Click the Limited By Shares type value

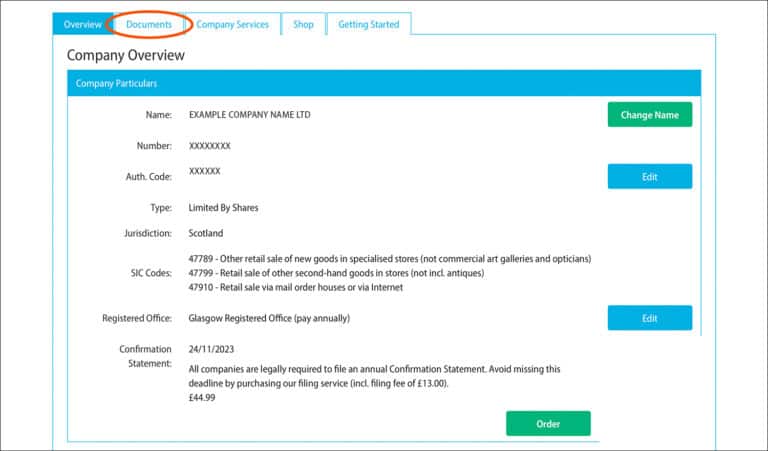click(223, 208)
